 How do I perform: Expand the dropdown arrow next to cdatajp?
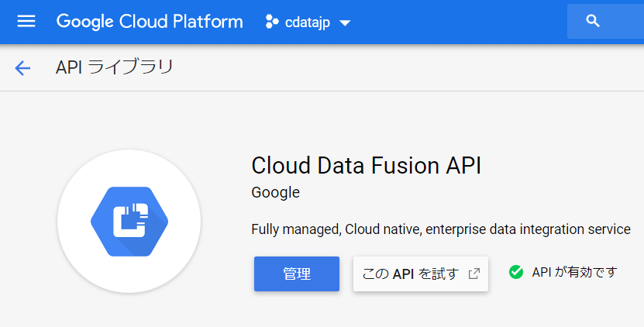pos(345,23)
